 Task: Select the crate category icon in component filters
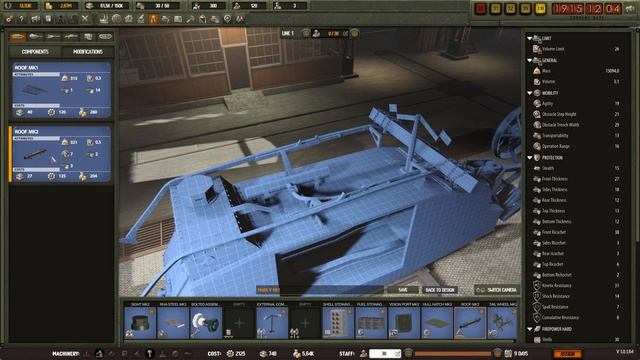(88, 37)
